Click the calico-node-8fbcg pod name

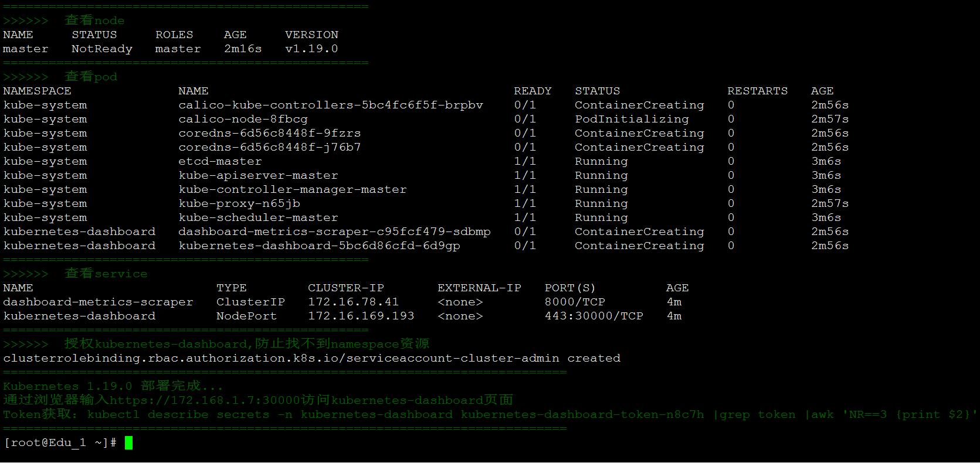[243, 119]
